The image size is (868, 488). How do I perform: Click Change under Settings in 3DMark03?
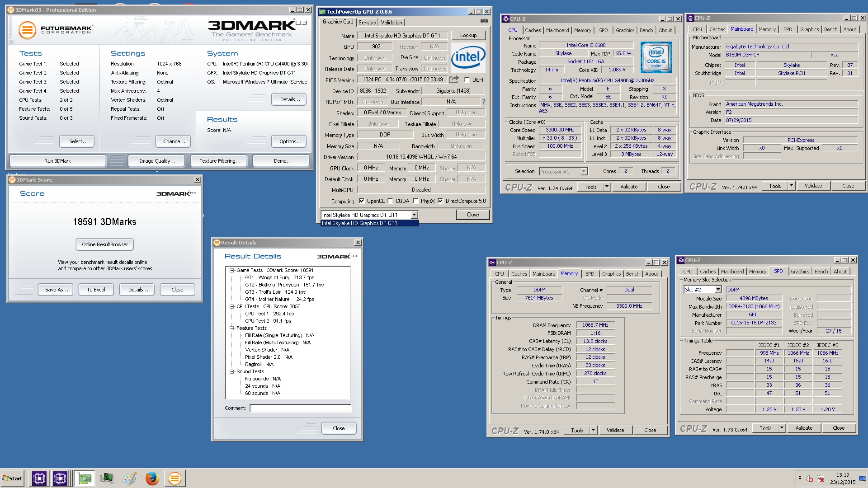click(x=174, y=141)
